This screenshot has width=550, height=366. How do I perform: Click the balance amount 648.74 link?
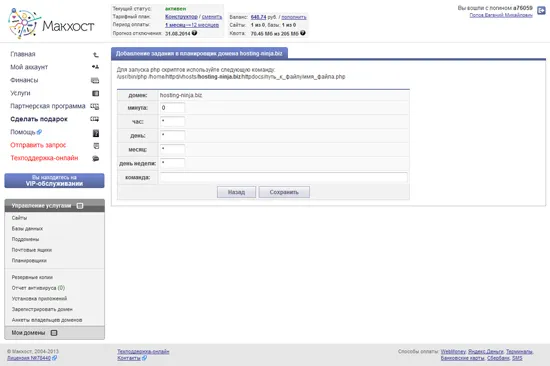coord(259,17)
